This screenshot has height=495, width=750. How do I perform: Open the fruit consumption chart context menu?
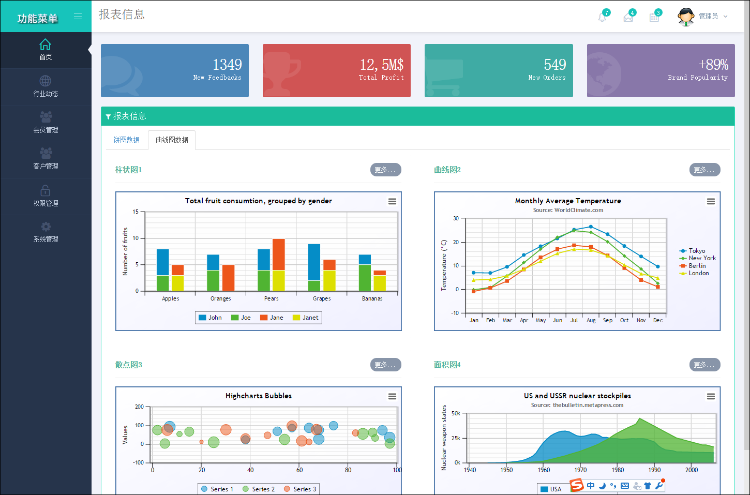pos(391,201)
